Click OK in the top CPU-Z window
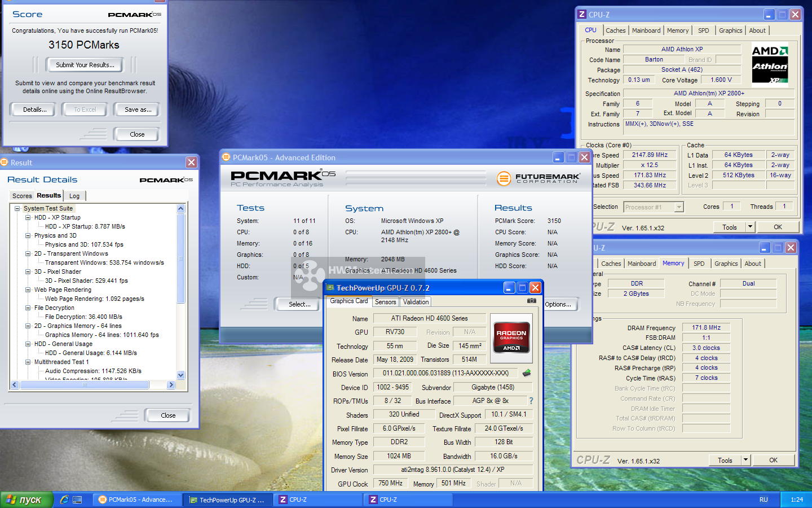Screen dimensions: 812x508 (778, 227)
